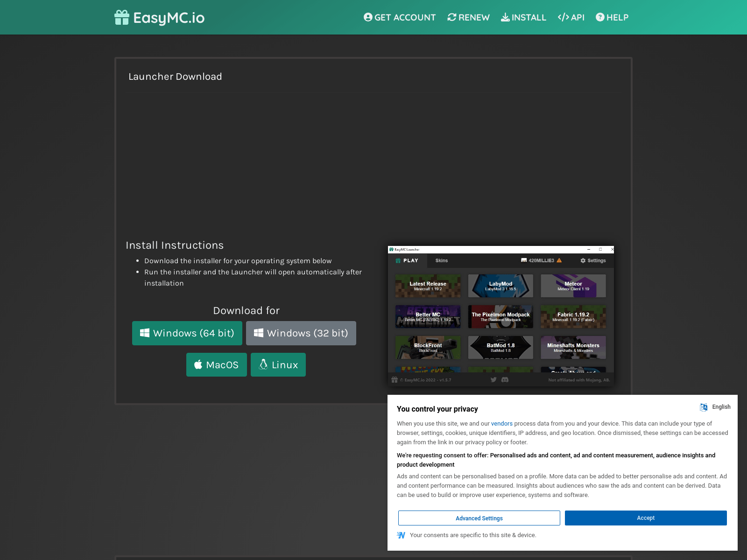Open the RENEW menu item
747x560 pixels.
pyautogui.click(x=468, y=17)
